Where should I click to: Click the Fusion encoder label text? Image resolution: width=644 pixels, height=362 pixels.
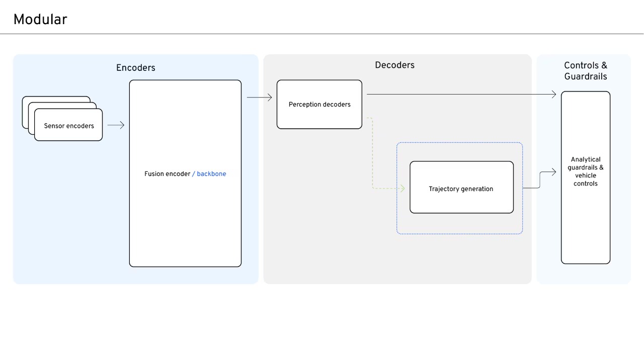(167, 174)
